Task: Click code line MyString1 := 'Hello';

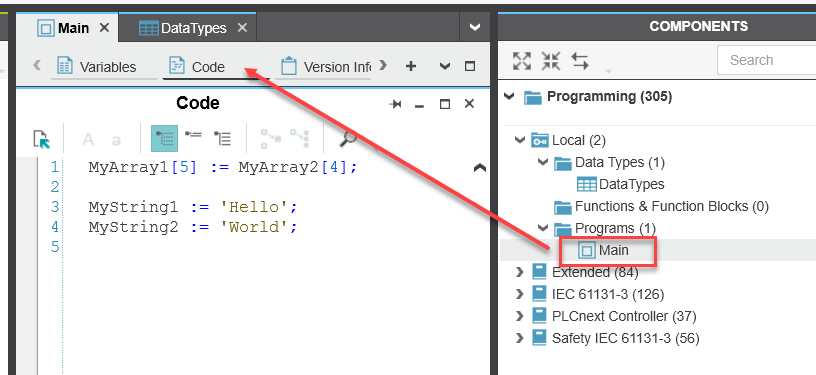Action: coord(193,207)
